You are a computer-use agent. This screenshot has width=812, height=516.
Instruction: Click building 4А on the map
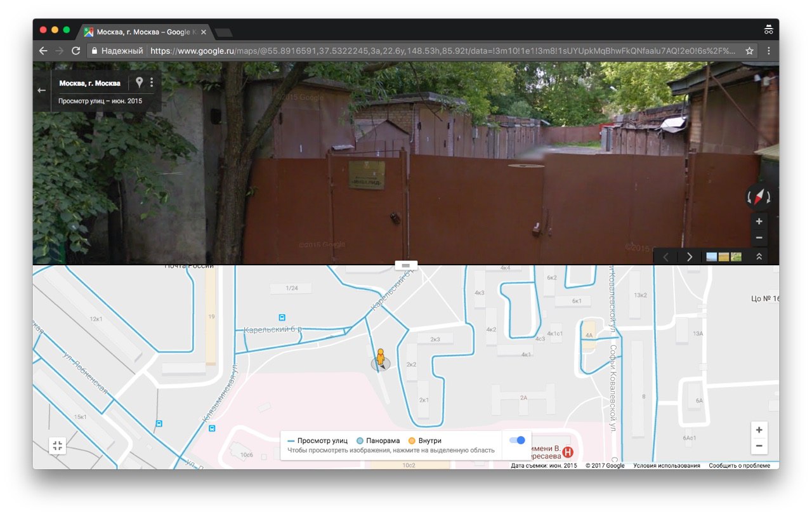click(589, 335)
